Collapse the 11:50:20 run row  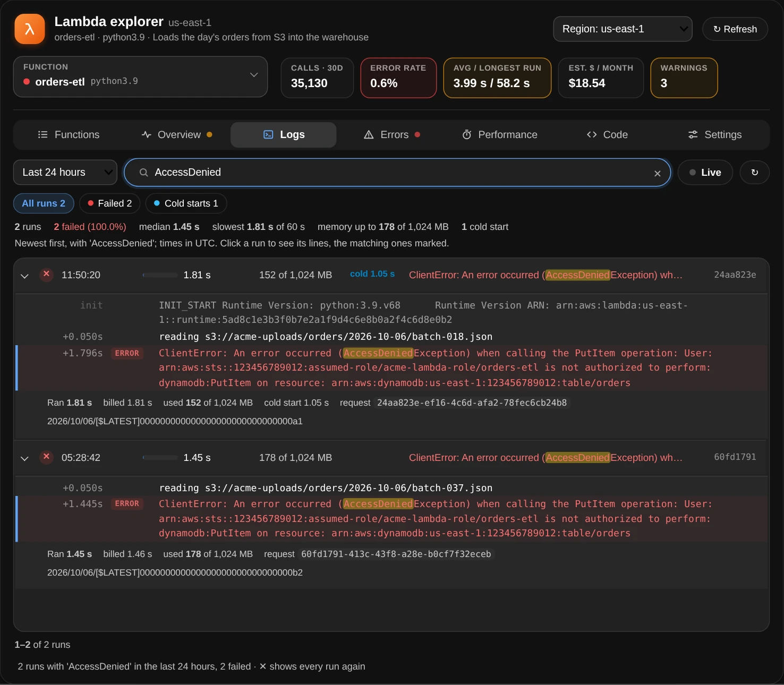tap(24, 276)
